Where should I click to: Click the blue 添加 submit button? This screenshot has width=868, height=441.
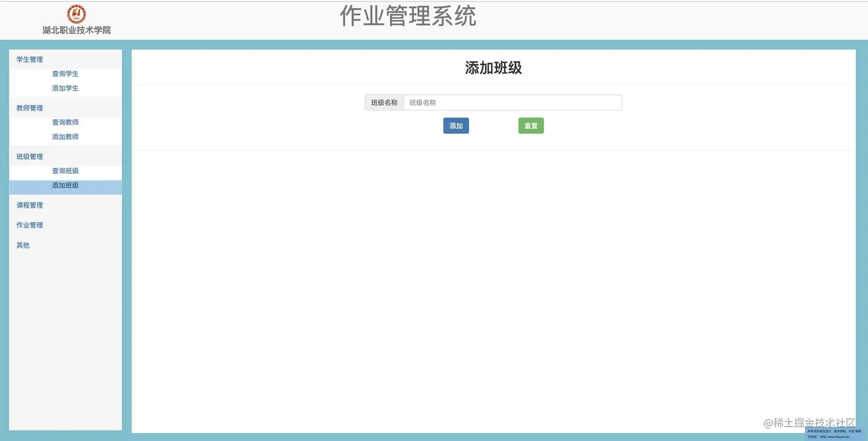point(456,126)
